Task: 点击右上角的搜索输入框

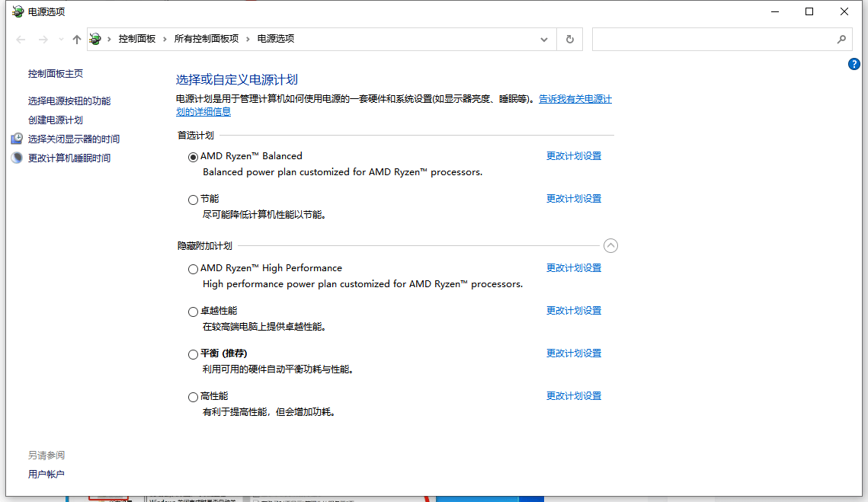Action: point(716,38)
